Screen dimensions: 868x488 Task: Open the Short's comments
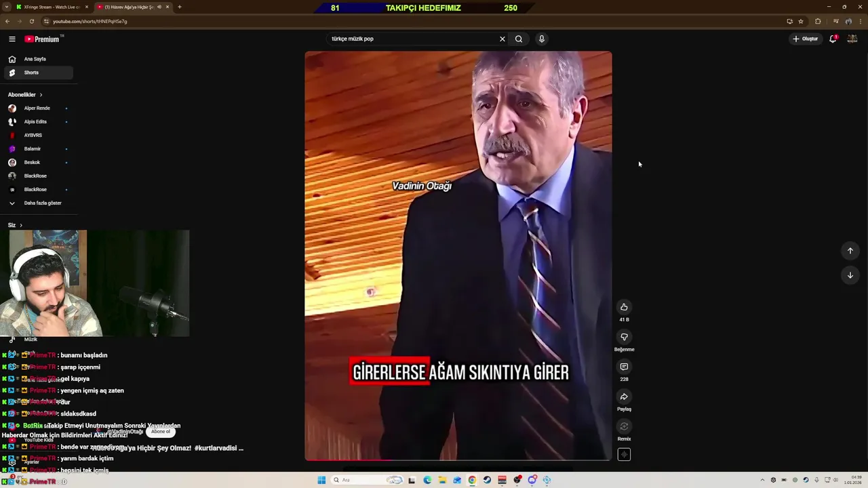(624, 367)
